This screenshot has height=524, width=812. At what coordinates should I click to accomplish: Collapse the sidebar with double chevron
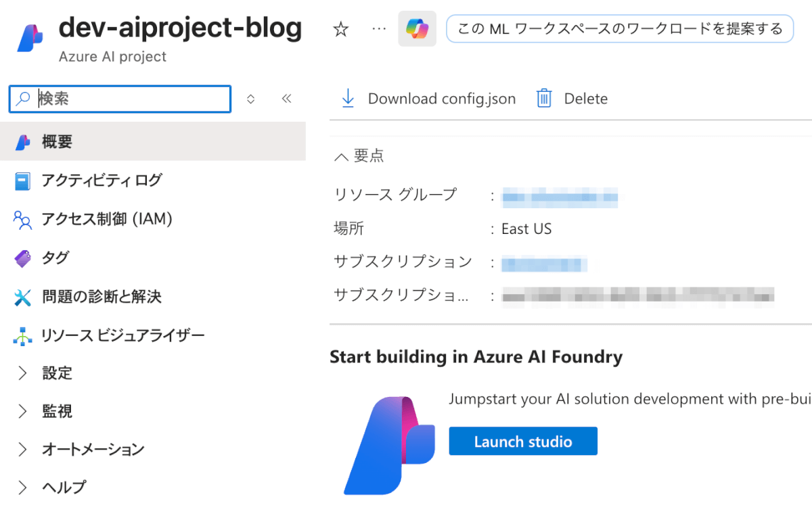[x=286, y=99]
